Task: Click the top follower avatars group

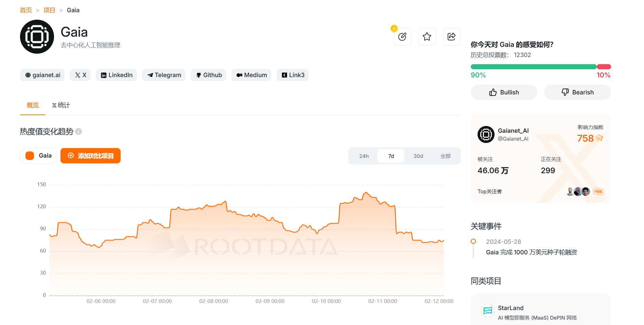Action: tap(578, 192)
